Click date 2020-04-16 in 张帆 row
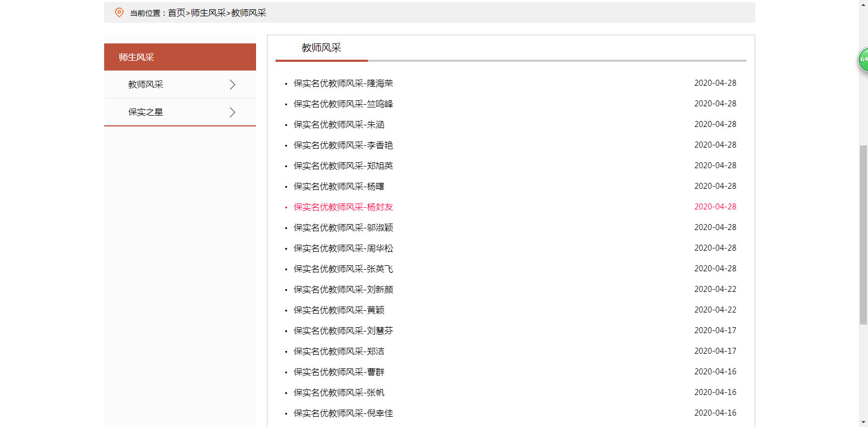 coord(716,392)
